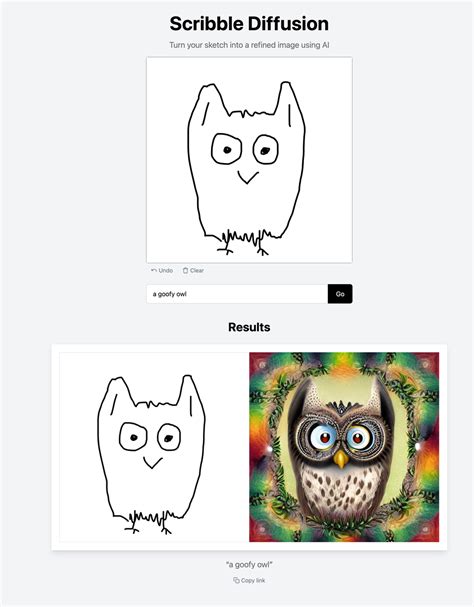
Task: Click the left eye of the canvas owl sketch
Action: click(227, 149)
